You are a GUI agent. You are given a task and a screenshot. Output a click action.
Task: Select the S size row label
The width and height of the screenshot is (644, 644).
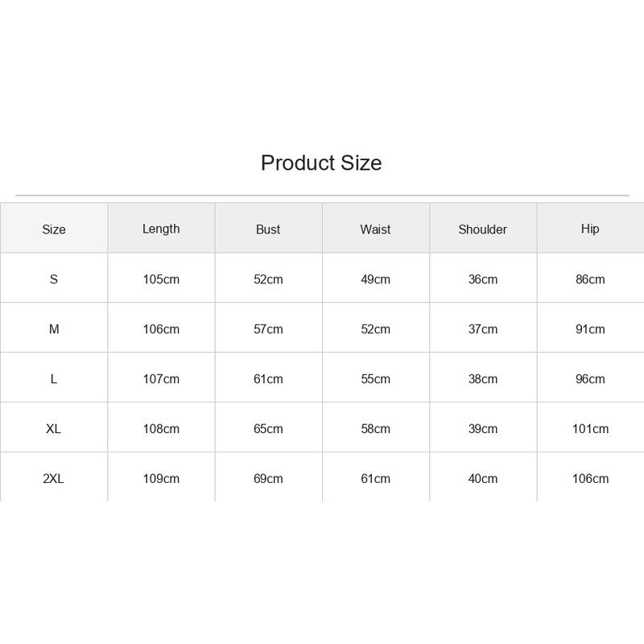click(54, 279)
